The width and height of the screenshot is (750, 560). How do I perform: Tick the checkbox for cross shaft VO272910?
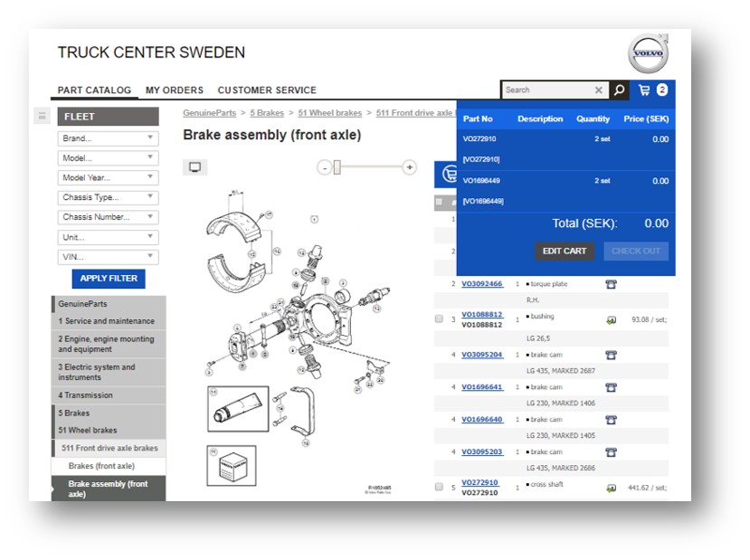[441, 485]
